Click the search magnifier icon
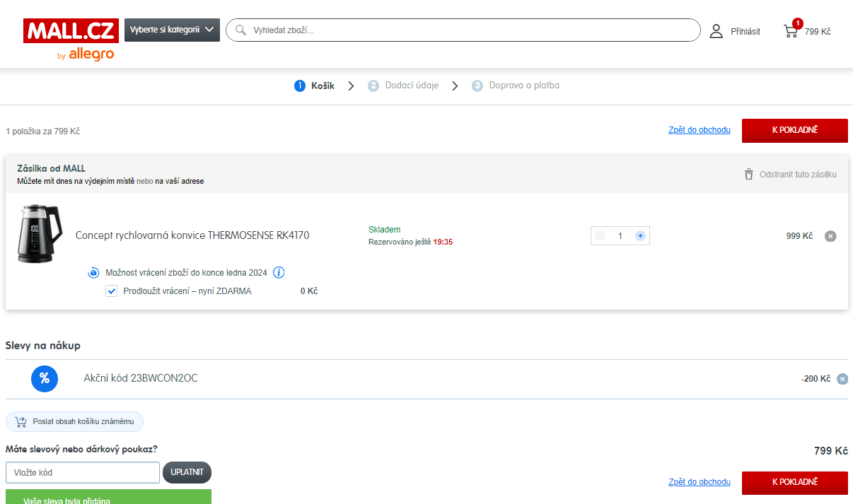This screenshot has height=504, width=853. pyautogui.click(x=240, y=30)
